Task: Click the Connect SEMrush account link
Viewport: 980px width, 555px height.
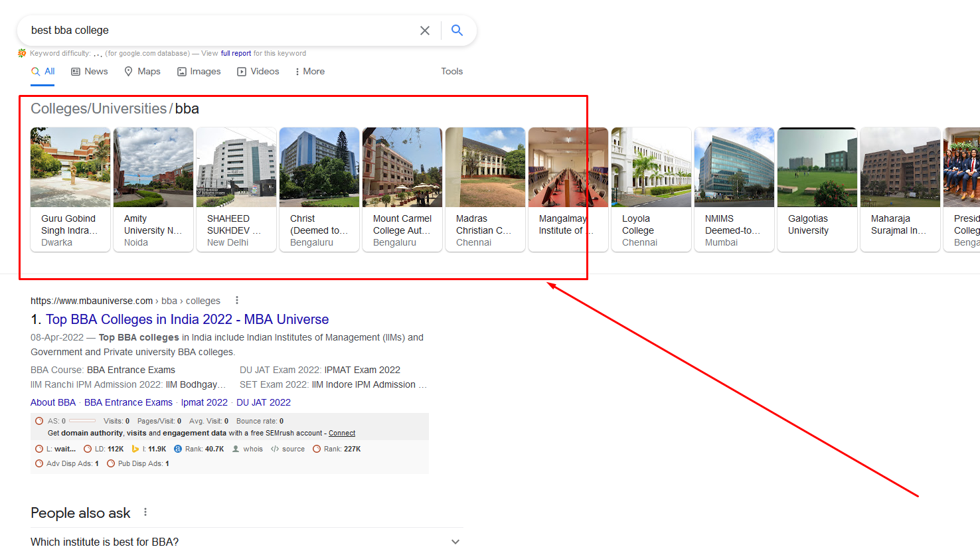Action: click(x=342, y=433)
